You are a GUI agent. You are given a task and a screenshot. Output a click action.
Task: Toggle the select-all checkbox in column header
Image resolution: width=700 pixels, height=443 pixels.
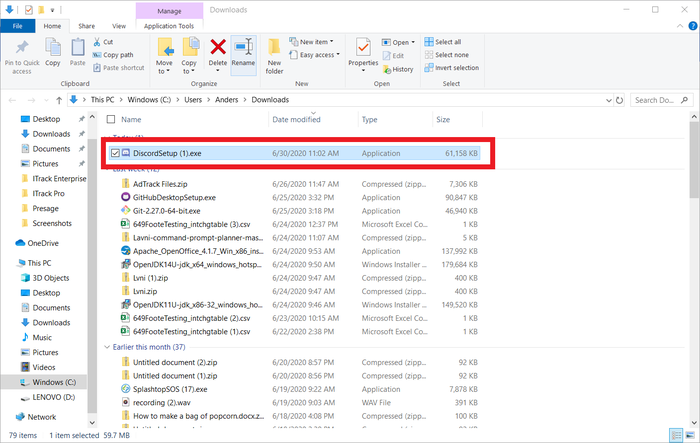pyautogui.click(x=112, y=119)
